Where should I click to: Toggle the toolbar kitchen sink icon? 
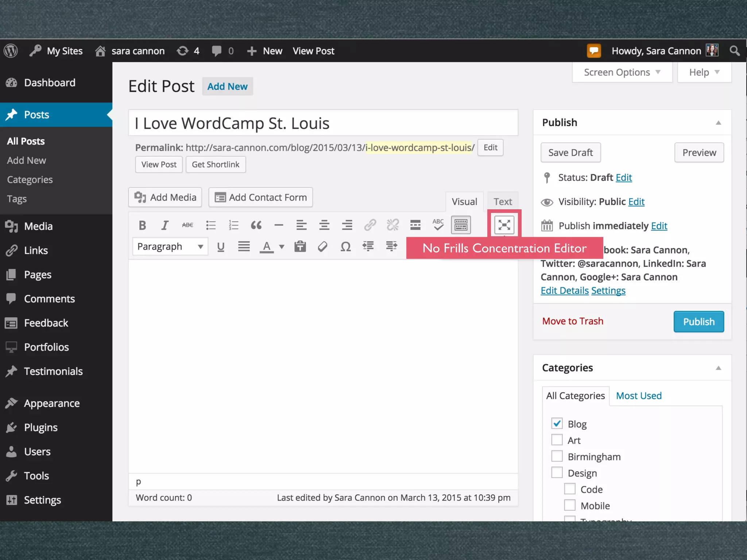pos(461,225)
